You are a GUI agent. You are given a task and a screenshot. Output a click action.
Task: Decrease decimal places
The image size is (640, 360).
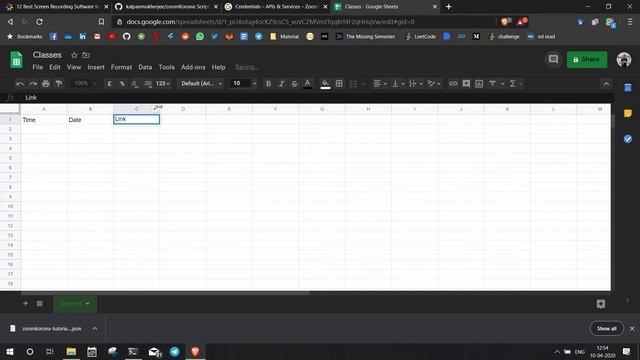135,84
